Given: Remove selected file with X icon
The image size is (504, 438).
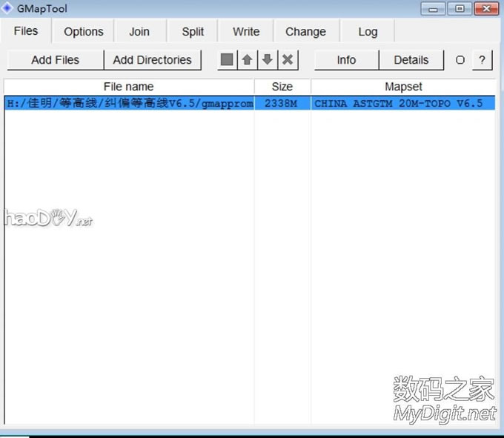Looking at the screenshot, I should [x=288, y=60].
